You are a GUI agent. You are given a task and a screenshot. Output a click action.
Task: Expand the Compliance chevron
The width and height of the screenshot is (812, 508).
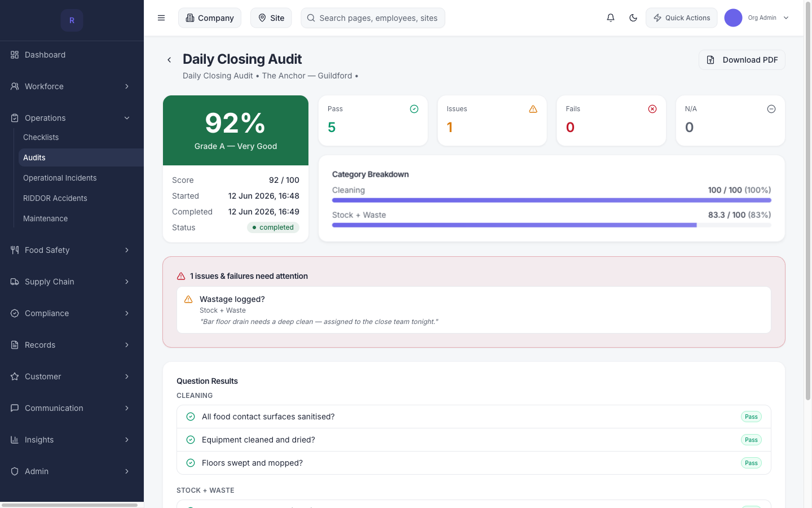tap(127, 313)
